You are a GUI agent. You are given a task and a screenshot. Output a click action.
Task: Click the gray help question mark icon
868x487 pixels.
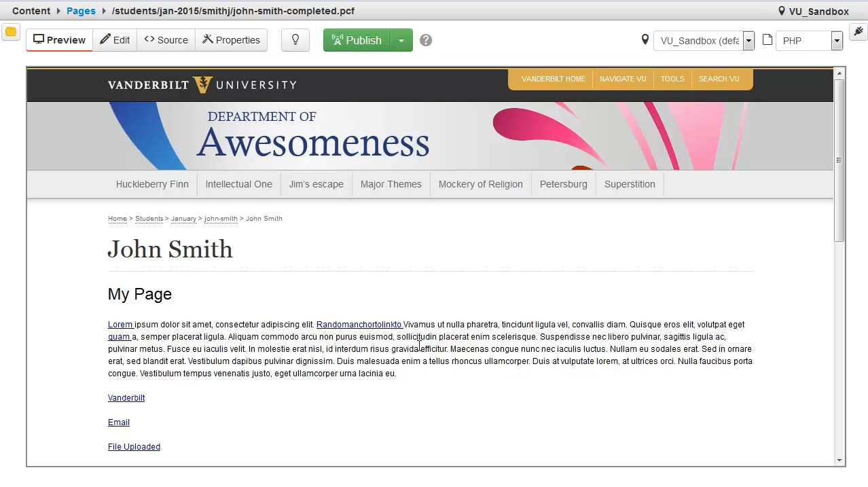(426, 40)
